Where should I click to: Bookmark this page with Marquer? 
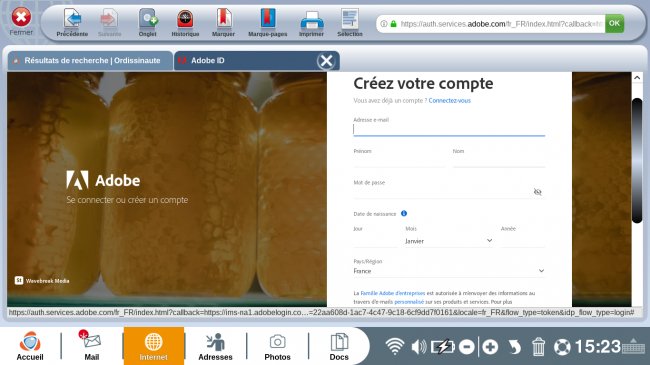coord(223,23)
